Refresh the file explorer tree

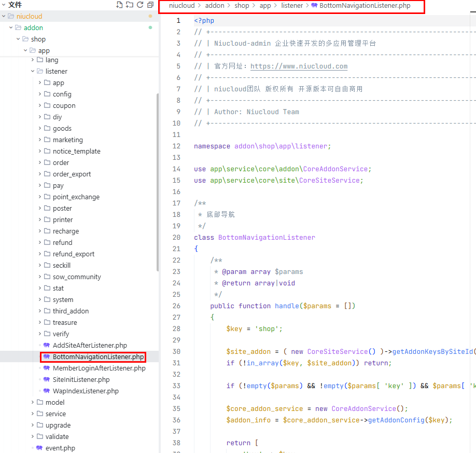click(x=140, y=5)
